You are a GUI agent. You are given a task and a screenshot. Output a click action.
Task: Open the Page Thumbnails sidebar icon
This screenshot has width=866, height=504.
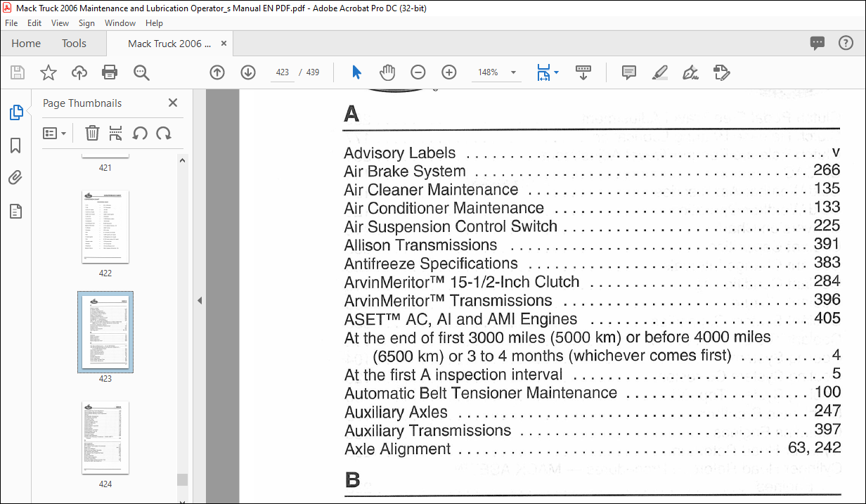(x=15, y=112)
